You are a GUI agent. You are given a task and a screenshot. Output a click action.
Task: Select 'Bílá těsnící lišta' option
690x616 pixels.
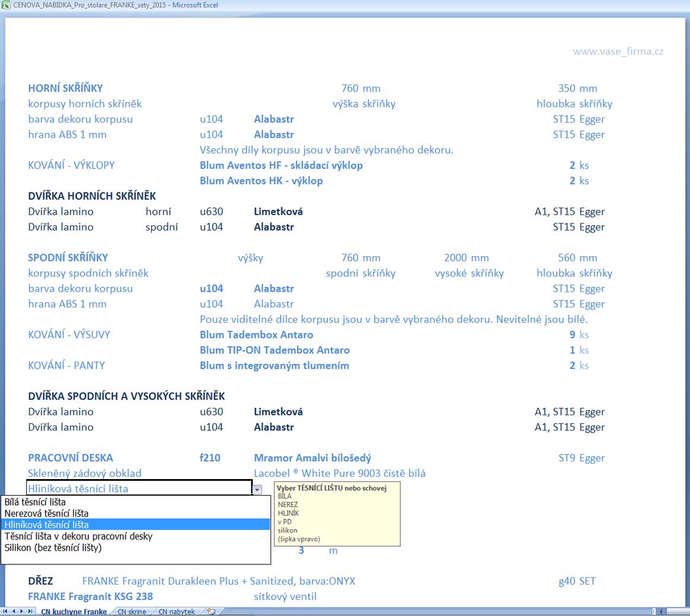135,502
